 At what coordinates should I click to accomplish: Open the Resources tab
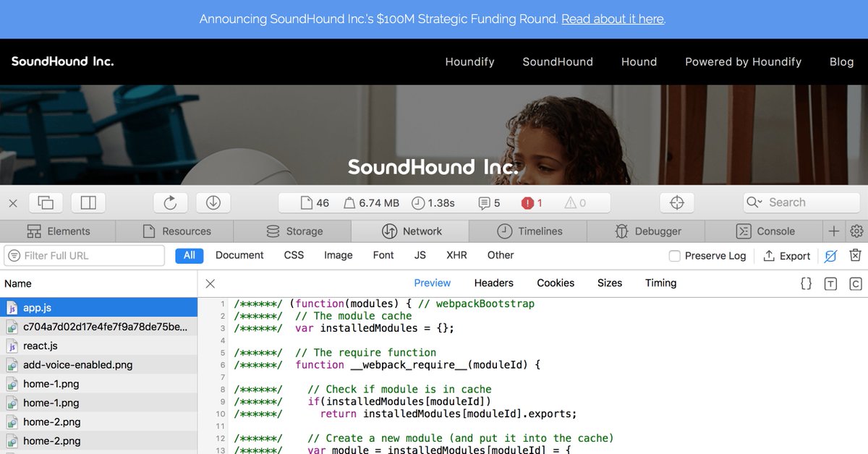[x=176, y=231]
